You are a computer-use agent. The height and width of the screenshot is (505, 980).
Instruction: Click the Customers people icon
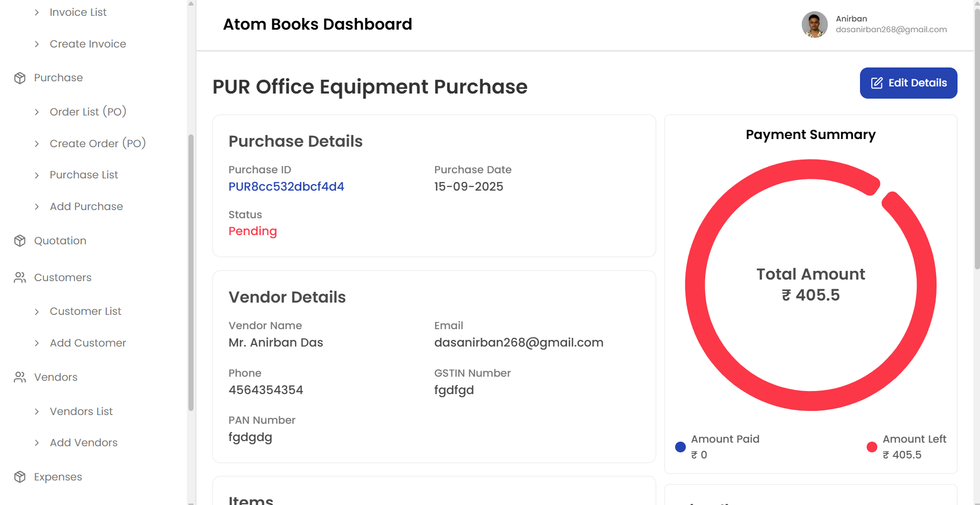coord(20,278)
